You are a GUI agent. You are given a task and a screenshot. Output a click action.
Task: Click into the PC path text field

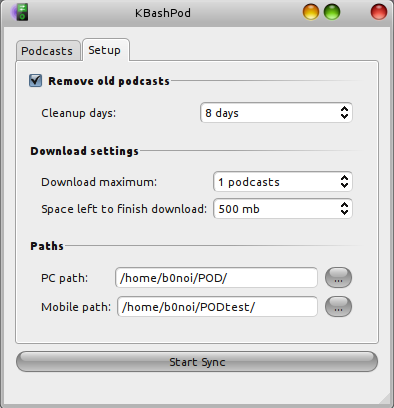point(216,277)
